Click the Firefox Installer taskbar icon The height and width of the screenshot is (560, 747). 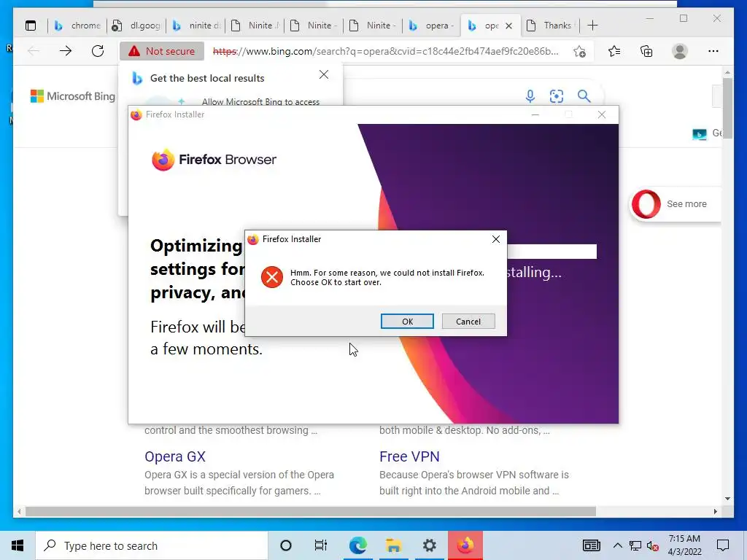(x=465, y=545)
